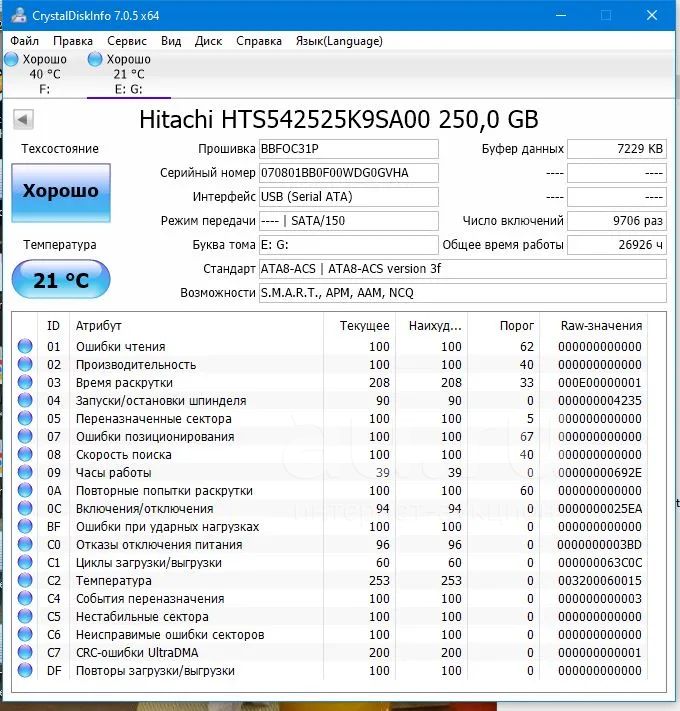Click the blue Хорошо health status button
Image resolution: width=680 pixels, height=711 pixels.
point(61,191)
